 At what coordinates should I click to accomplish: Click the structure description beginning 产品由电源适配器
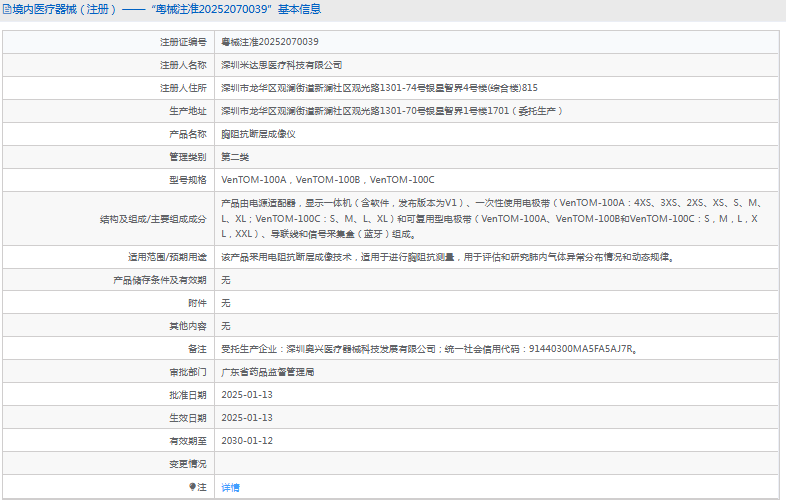[x=491, y=218]
